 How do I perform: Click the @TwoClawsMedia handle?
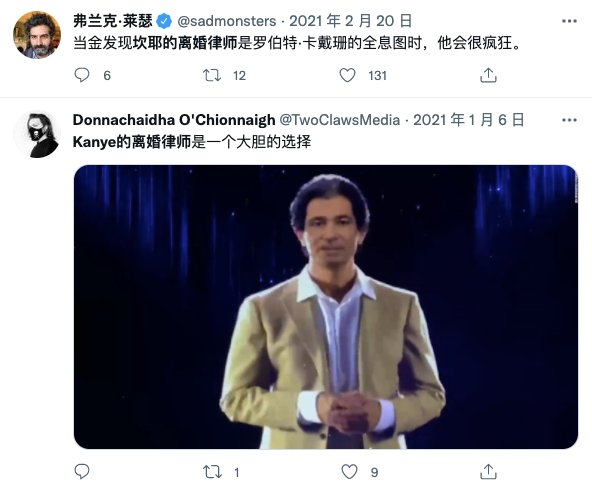pos(339,120)
